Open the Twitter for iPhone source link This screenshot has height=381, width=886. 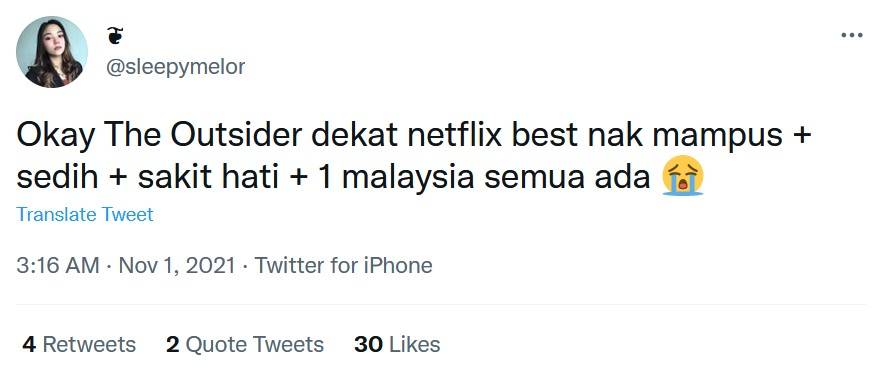(x=344, y=265)
